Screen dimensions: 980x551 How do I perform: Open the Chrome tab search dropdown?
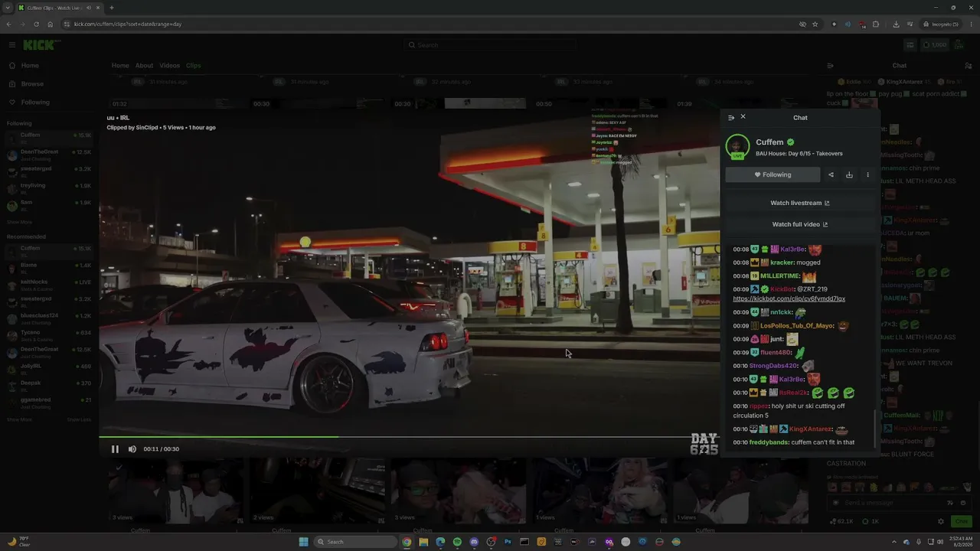tap(8, 8)
